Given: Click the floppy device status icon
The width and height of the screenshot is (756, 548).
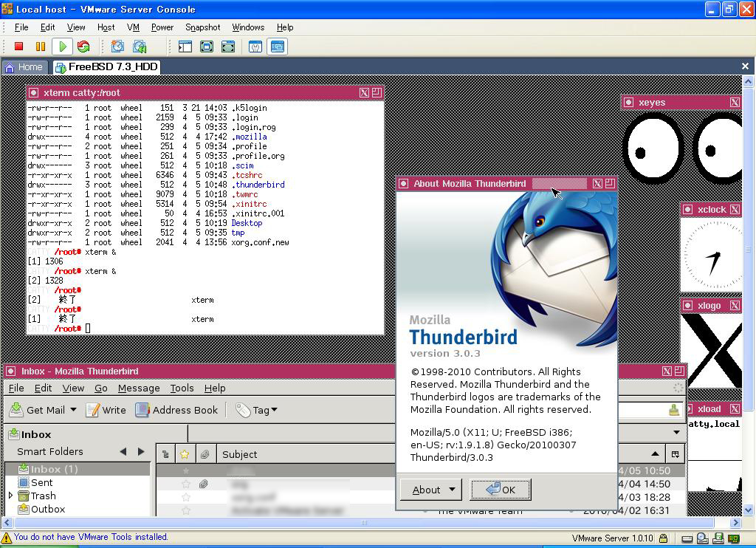Looking at the screenshot, I should pos(718,538).
